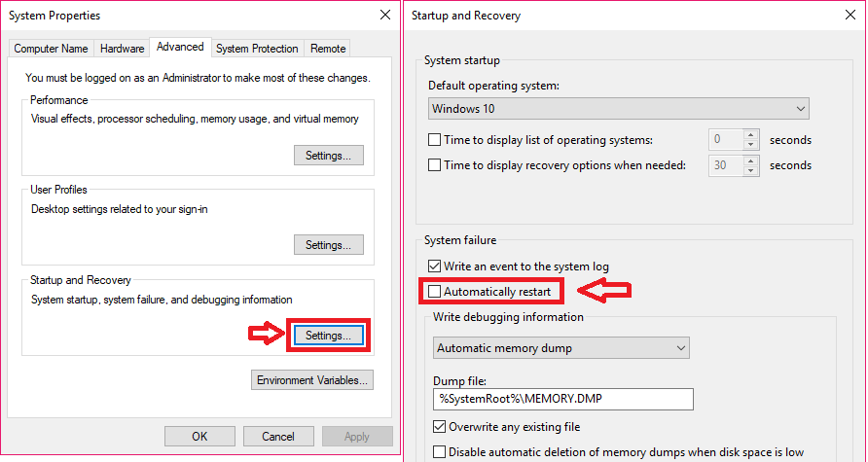The height and width of the screenshot is (462, 868).
Task: Close the Startup and Recovery window
Action: point(850,15)
